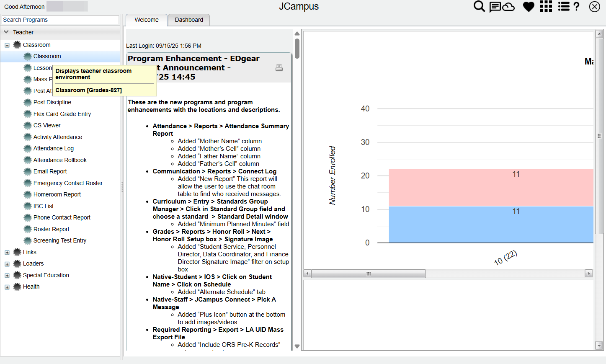606x364 pixels.
Task: Open the Homeroom Report program
Action: [57, 194]
